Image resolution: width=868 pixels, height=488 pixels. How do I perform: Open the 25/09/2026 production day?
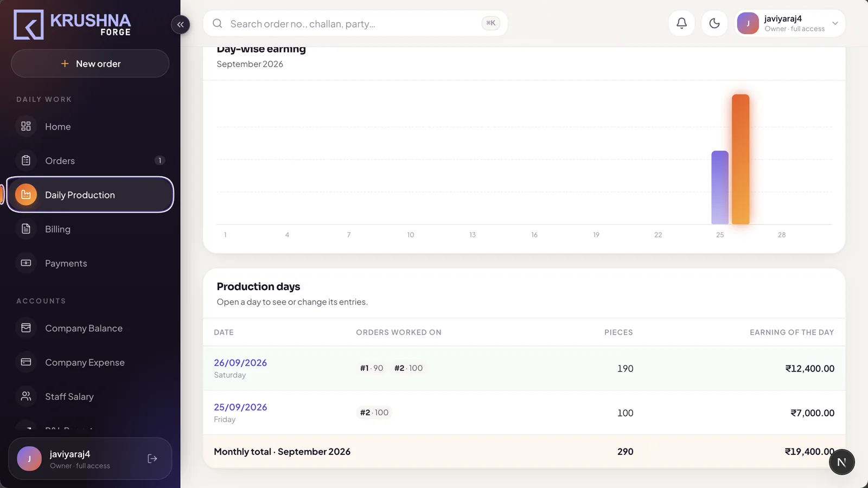240,407
